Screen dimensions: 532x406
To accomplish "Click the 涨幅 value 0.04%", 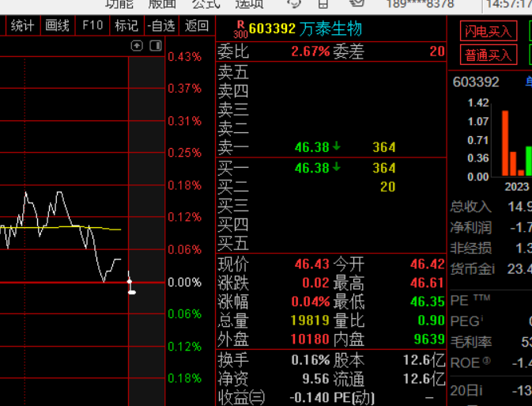I will 311,302.
